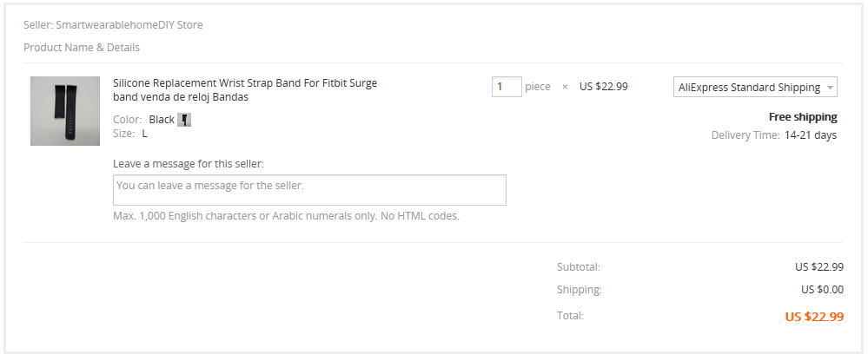The height and width of the screenshot is (361, 868).
Task: Click the word piece beside the quantity
Action: (x=538, y=87)
